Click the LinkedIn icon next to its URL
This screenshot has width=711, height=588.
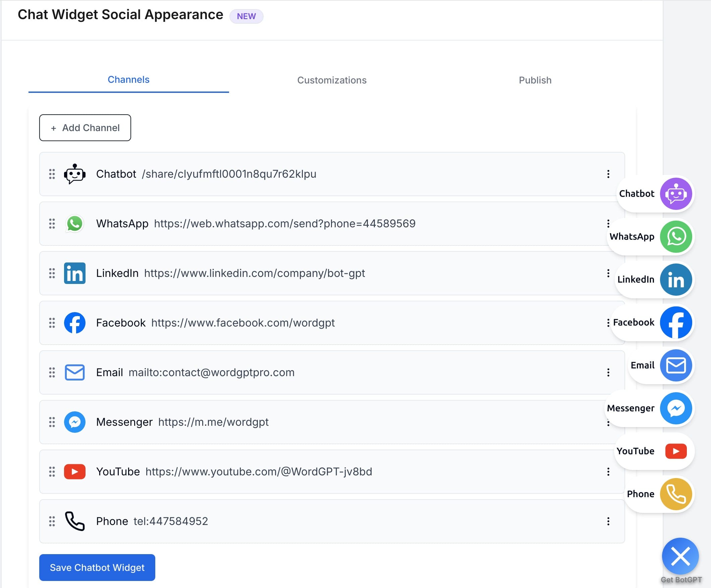74,274
